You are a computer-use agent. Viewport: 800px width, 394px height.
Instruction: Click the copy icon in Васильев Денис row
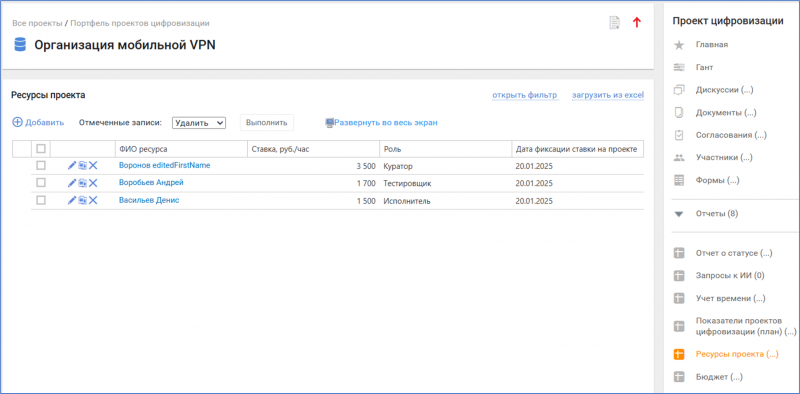(83, 200)
